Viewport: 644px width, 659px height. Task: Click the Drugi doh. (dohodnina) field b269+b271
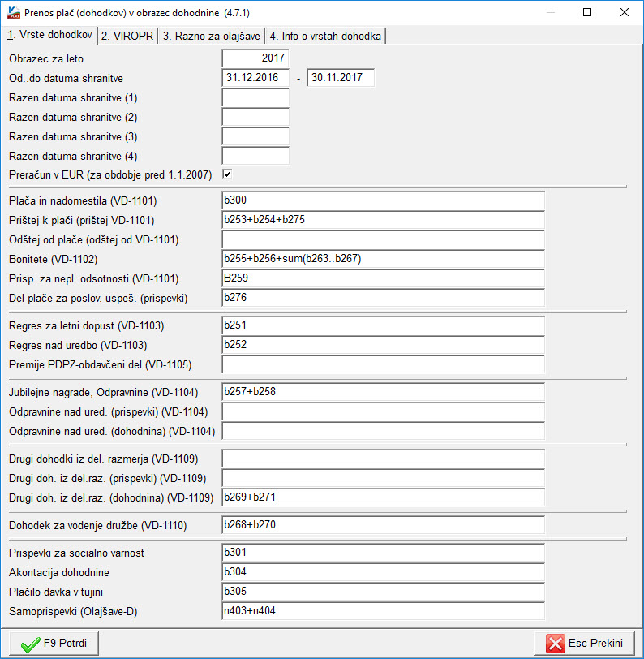pyautogui.click(x=383, y=497)
